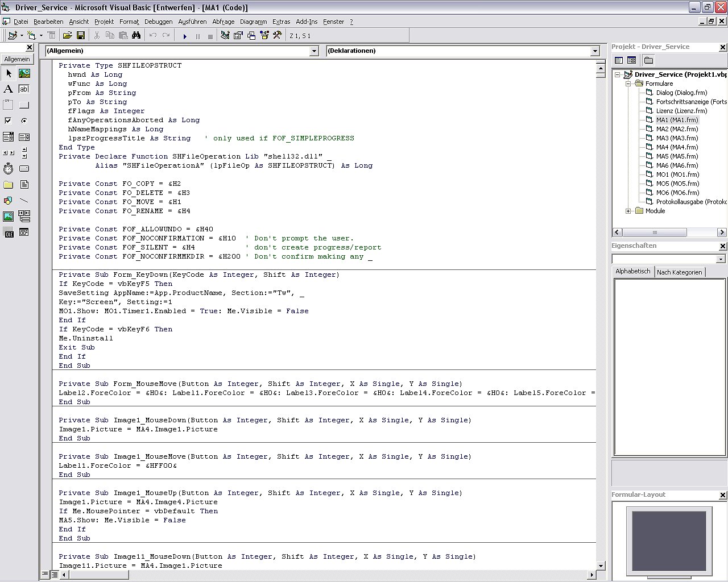Select the TextBox tool in toolbox
This screenshot has height=582, width=728.
(24, 89)
